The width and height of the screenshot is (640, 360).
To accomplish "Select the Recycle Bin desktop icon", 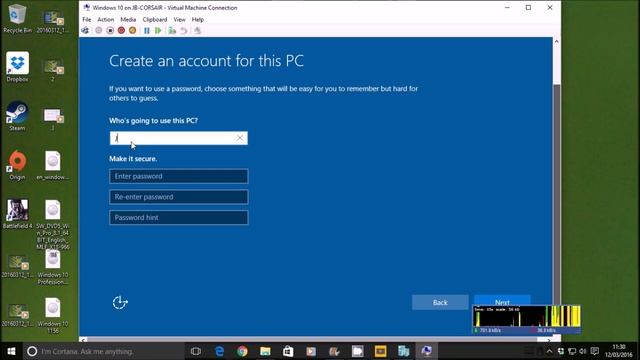I will pyautogui.click(x=17, y=19).
